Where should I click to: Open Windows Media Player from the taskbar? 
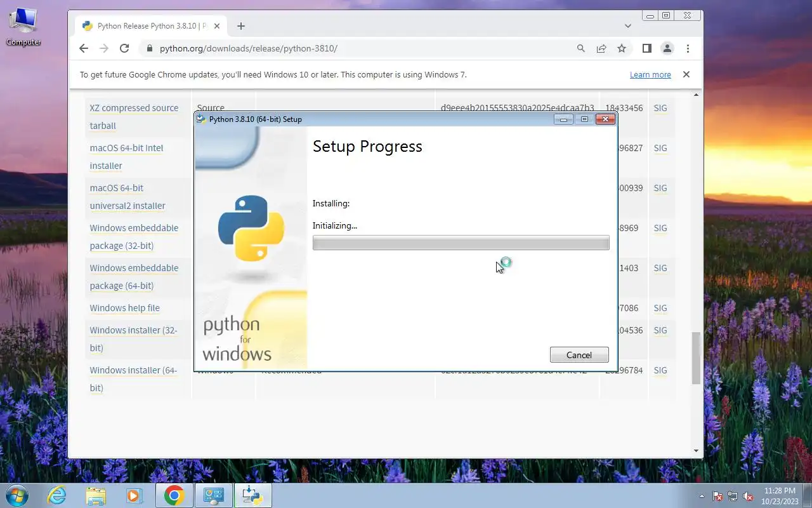click(134, 495)
